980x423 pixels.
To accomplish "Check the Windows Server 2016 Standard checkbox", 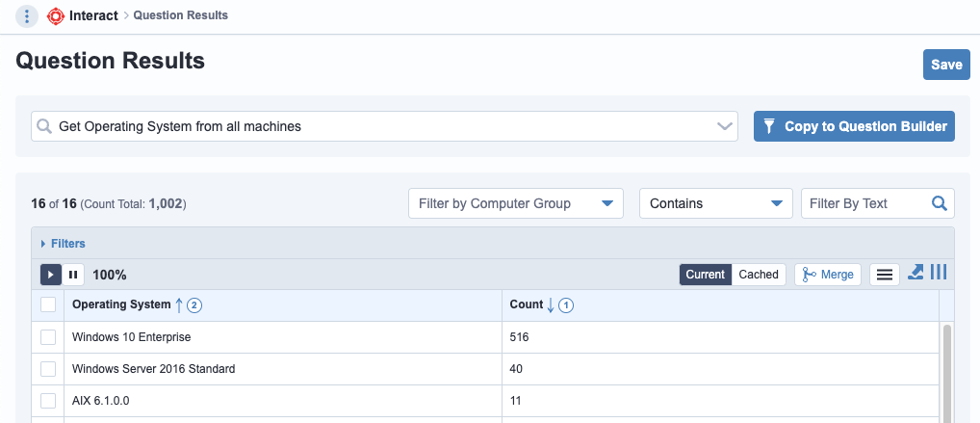I will 48,369.
